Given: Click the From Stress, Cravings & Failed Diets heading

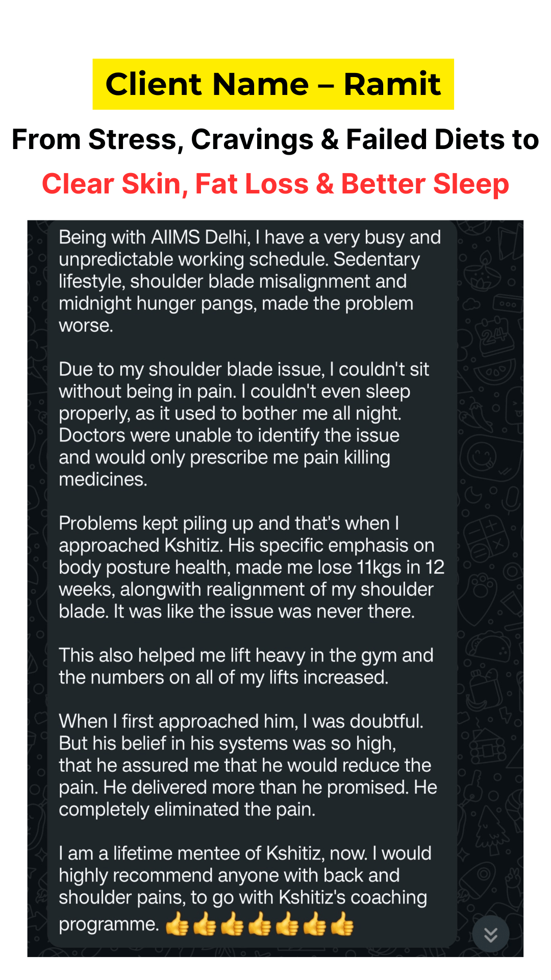Looking at the screenshot, I should 275,139.
